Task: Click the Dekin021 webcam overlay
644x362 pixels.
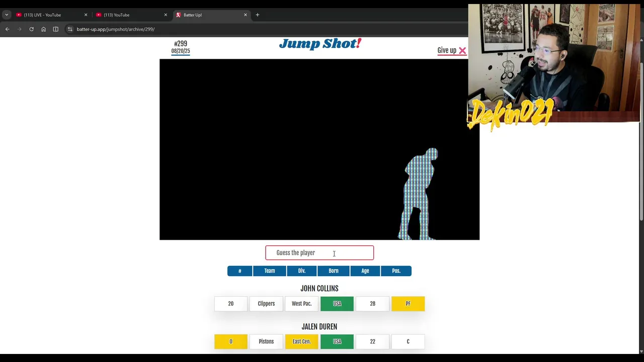Action: pos(553,63)
